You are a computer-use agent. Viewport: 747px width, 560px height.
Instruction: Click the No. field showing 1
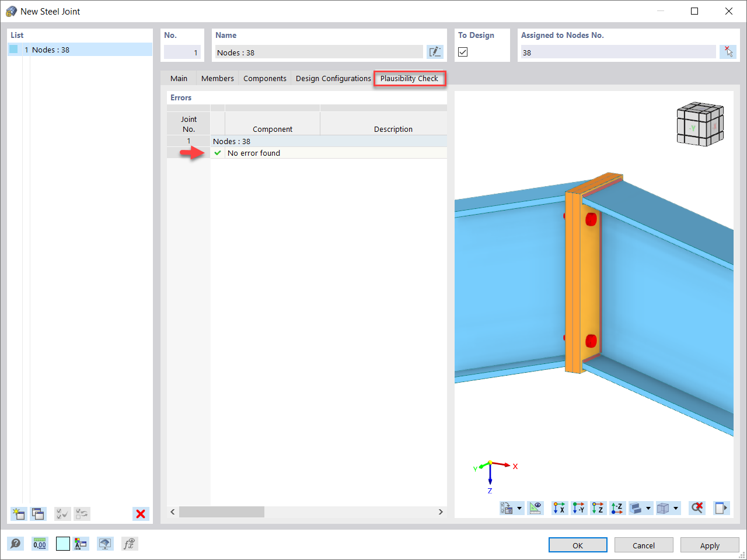pos(182,52)
